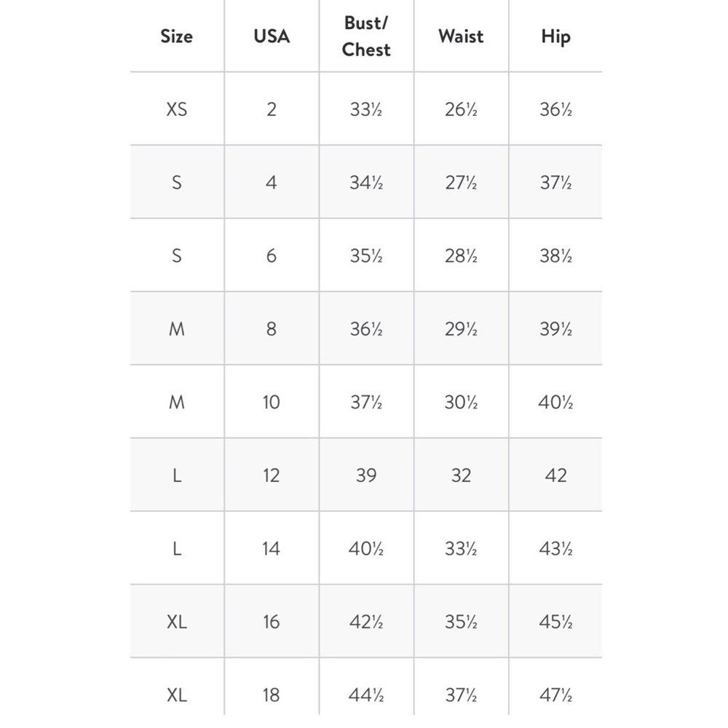728x728 pixels.
Task: Select USA size 12 cell
Action: [272, 475]
